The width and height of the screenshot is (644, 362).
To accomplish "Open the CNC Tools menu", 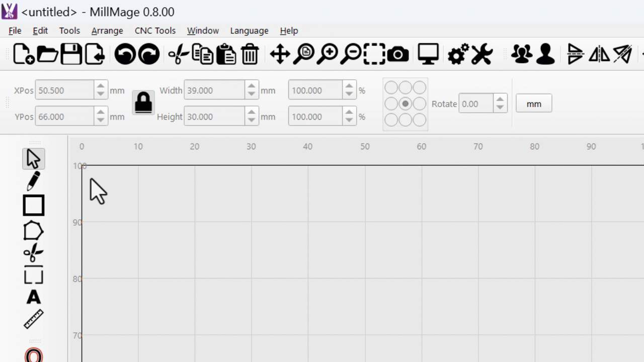I will coord(155,31).
